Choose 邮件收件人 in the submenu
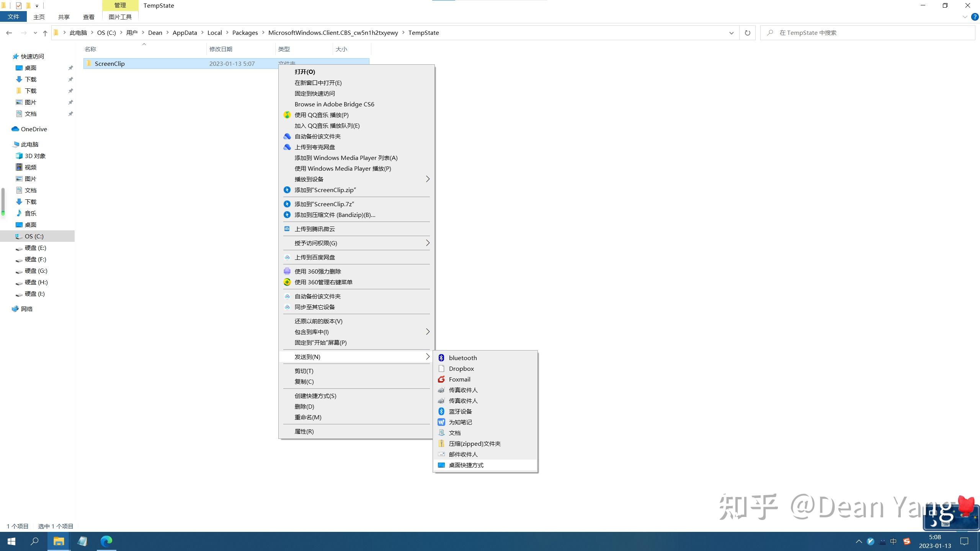The width and height of the screenshot is (980, 551). click(485, 454)
